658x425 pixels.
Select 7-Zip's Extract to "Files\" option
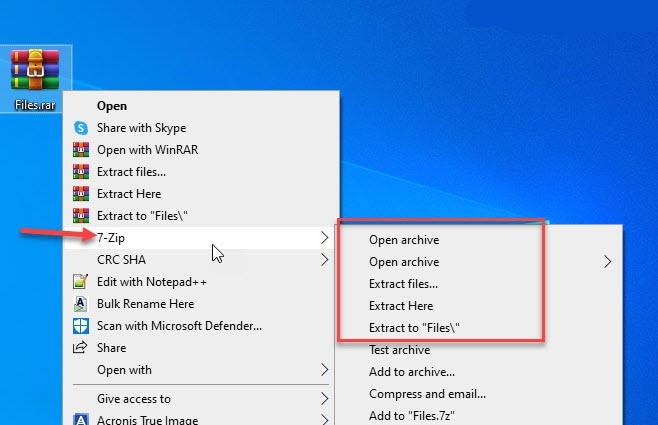pos(479,328)
